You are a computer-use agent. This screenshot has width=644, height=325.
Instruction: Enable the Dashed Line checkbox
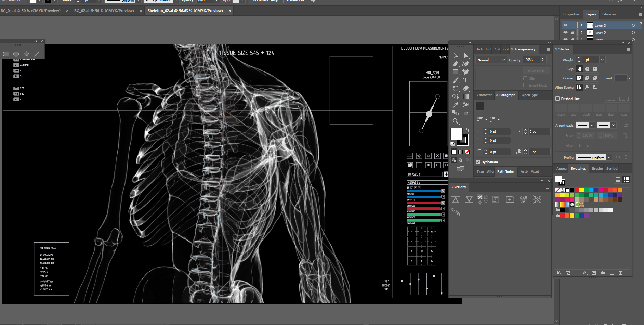pos(557,99)
